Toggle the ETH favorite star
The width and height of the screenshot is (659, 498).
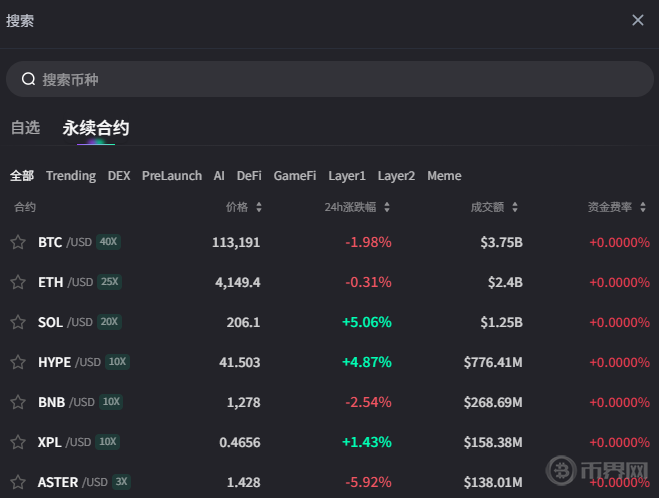tap(18, 282)
